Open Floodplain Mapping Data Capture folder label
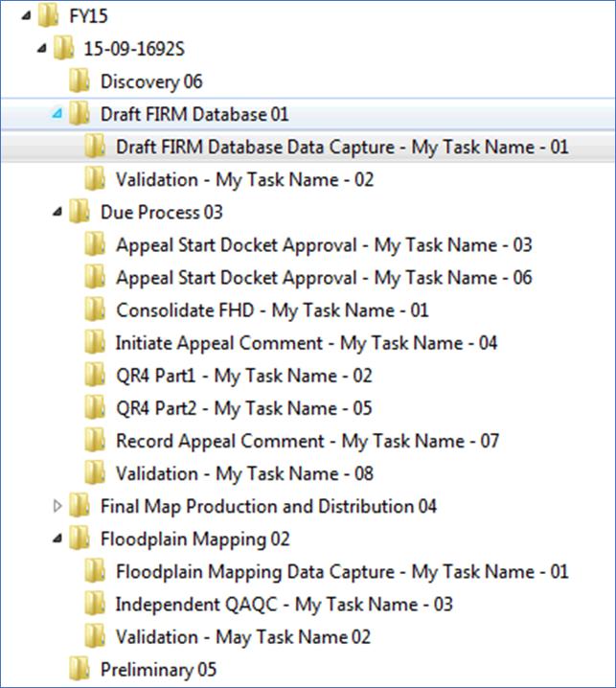The height and width of the screenshot is (688, 616). point(342,571)
